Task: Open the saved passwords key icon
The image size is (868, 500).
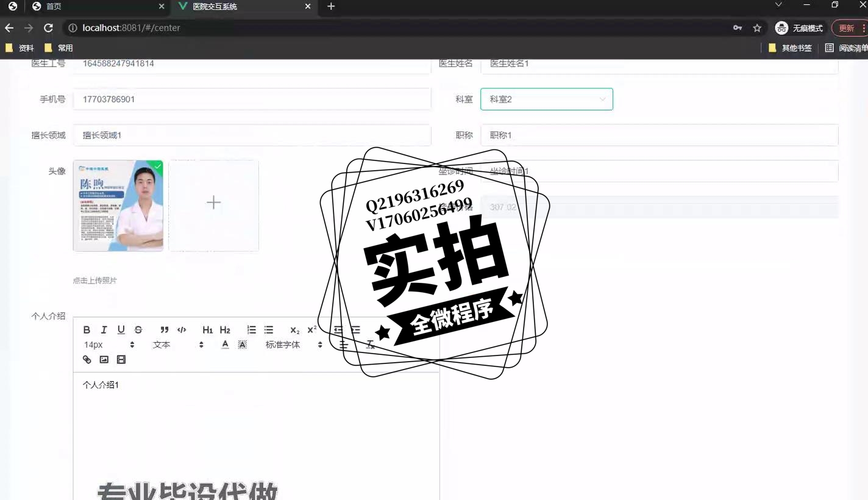Action: tap(738, 28)
